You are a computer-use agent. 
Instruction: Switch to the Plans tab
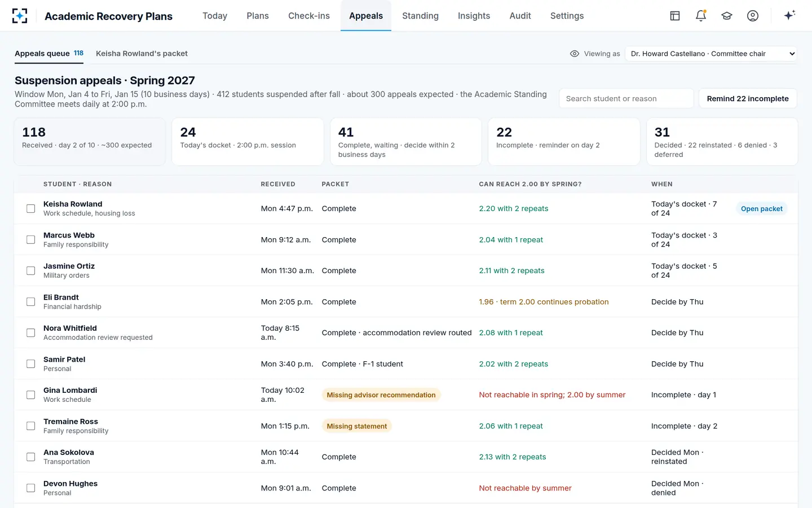[x=258, y=16]
